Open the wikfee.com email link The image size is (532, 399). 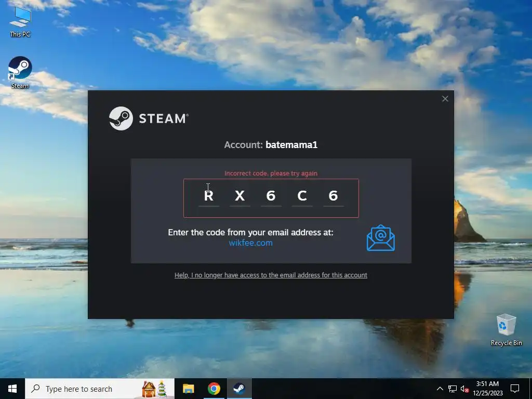tap(250, 243)
